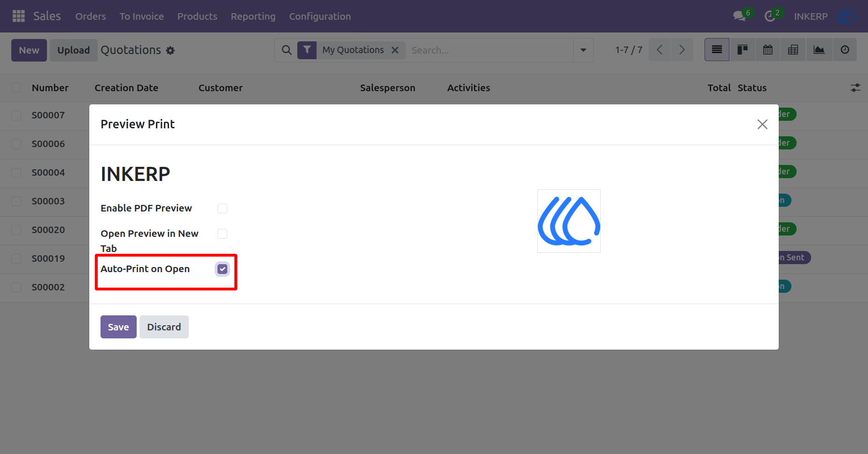Click the filter funnel icon
The image size is (868, 454).
[x=307, y=50]
